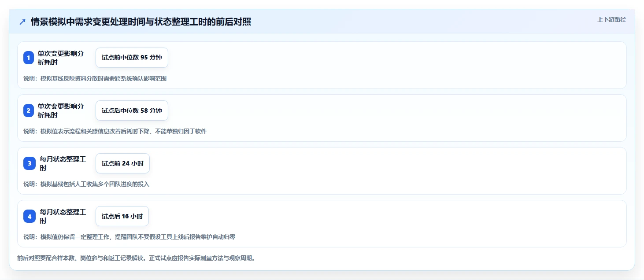644x280 pixels.
Task: Click the 单次变更影响分析耗时 label in row 1
Action: (x=61, y=58)
